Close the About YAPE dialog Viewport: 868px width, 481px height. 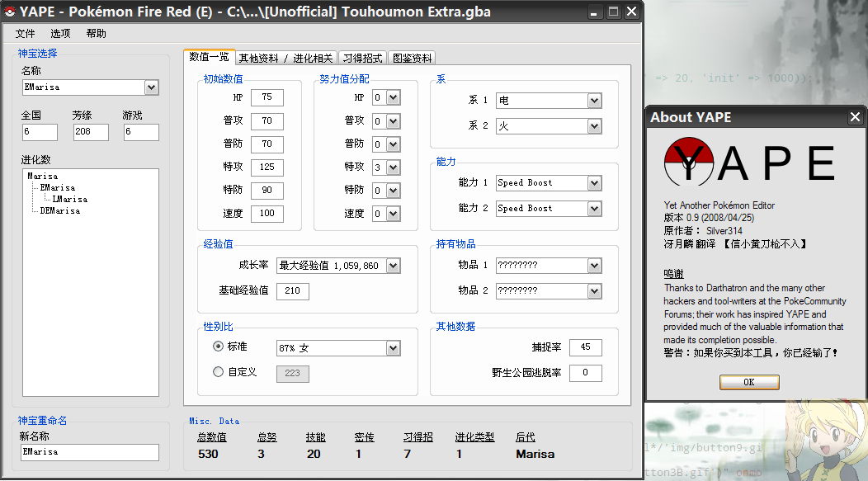tap(855, 117)
